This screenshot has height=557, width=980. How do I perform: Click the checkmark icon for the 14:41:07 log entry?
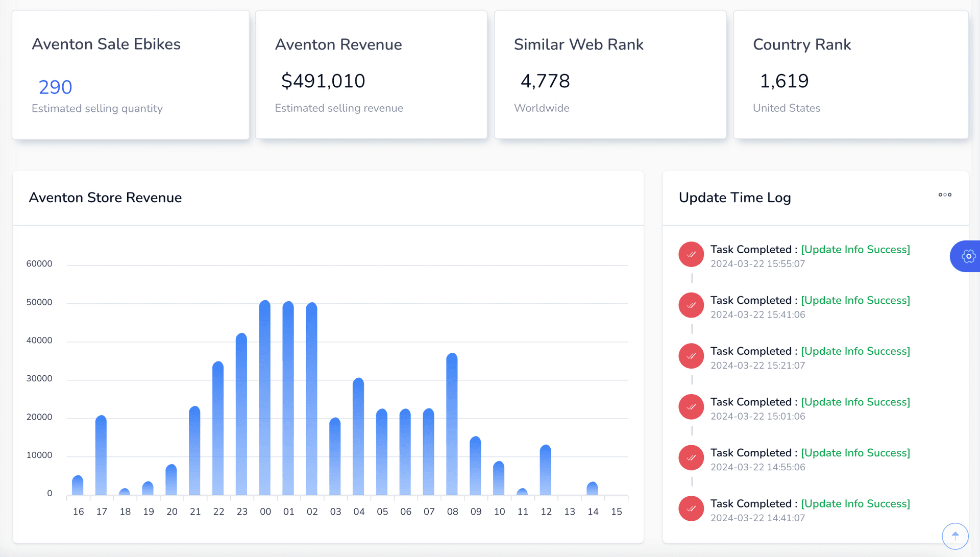(691, 508)
